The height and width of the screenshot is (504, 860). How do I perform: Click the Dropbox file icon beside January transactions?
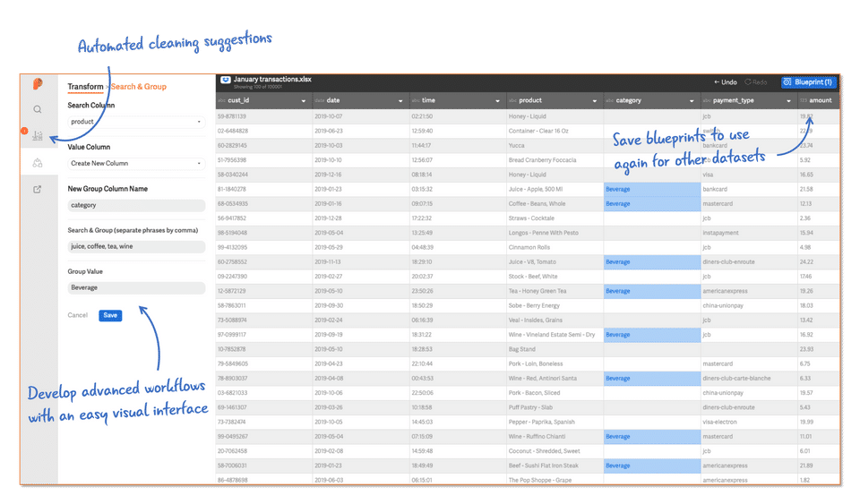pos(226,80)
